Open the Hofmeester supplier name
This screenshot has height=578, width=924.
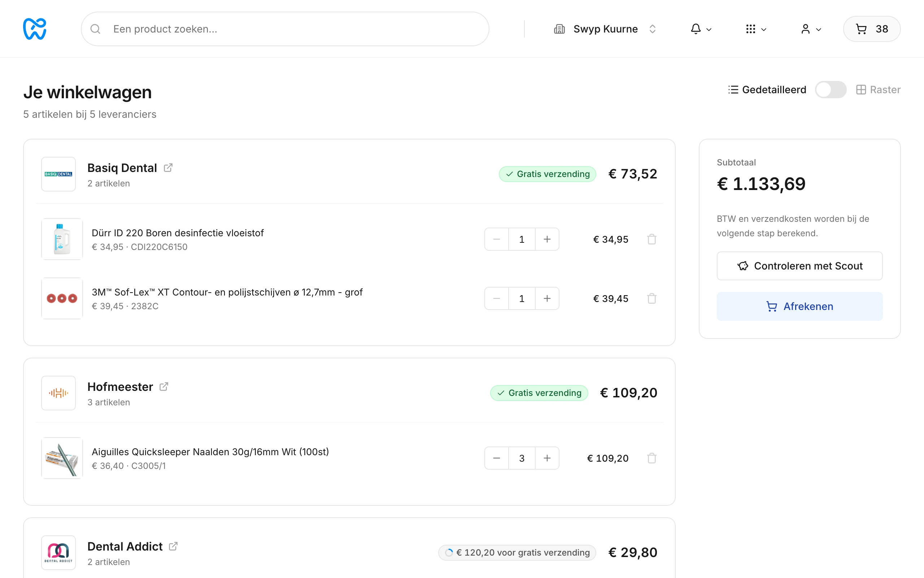pyautogui.click(x=120, y=387)
